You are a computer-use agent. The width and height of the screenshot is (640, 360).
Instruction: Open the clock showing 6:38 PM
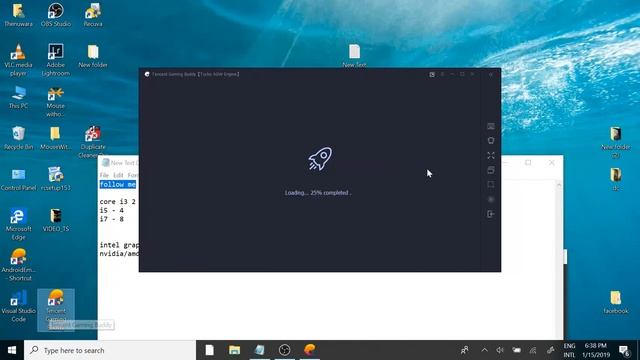pyautogui.click(x=596, y=350)
